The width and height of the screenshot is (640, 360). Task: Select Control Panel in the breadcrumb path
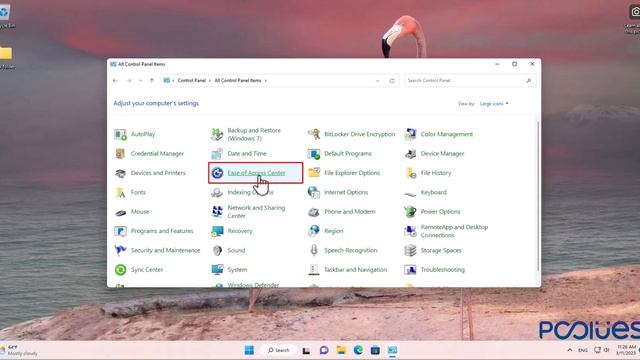pyautogui.click(x=192, y=81)
